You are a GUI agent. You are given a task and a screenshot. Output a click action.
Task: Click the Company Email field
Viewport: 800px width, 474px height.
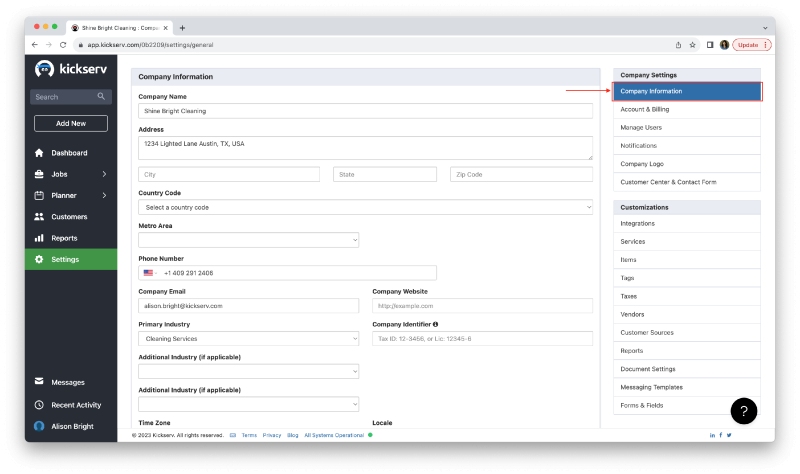248,306
